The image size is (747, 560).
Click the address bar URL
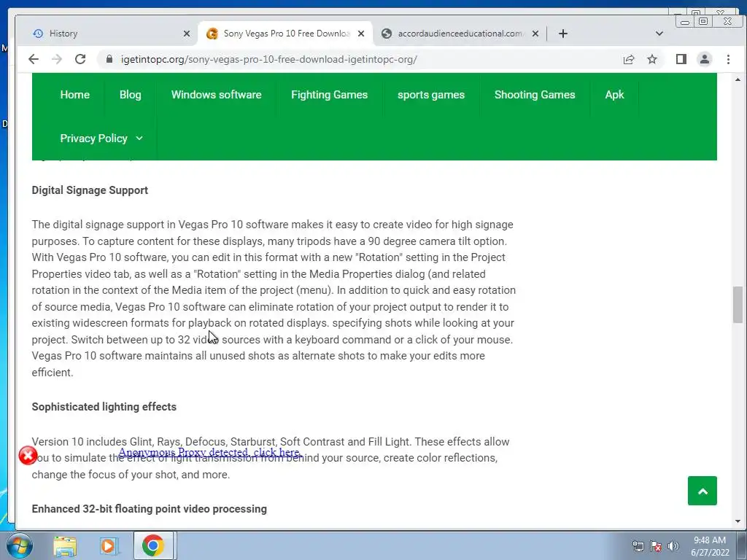point(268,60)
